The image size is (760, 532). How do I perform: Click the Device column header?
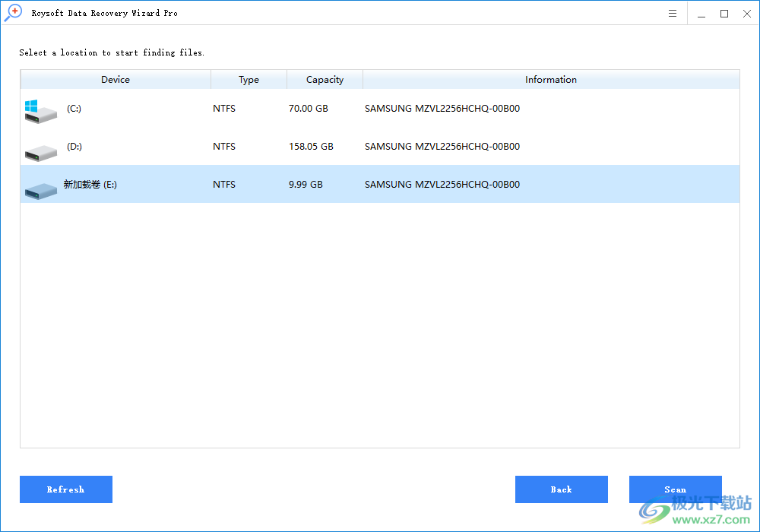pos(116,79)
